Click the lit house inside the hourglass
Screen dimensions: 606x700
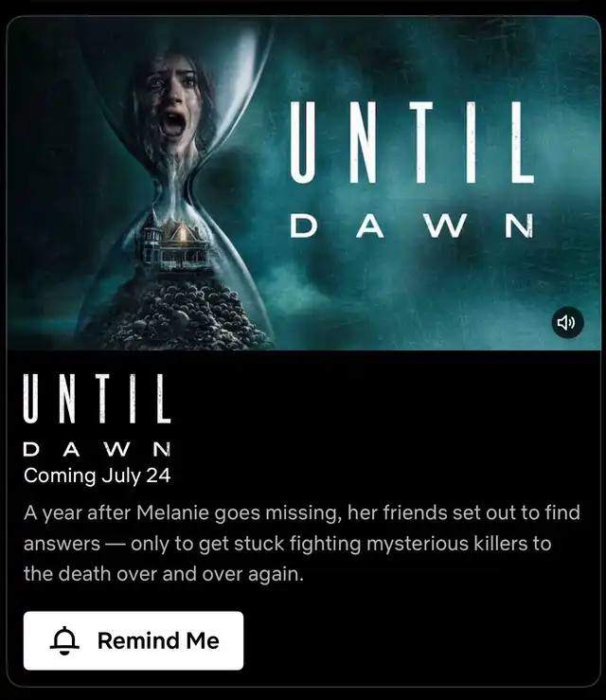(175, 243)
